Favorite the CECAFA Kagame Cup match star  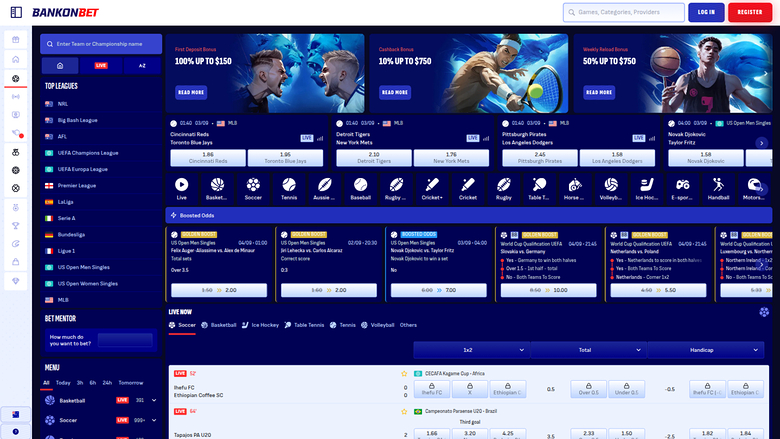(404, 373)
